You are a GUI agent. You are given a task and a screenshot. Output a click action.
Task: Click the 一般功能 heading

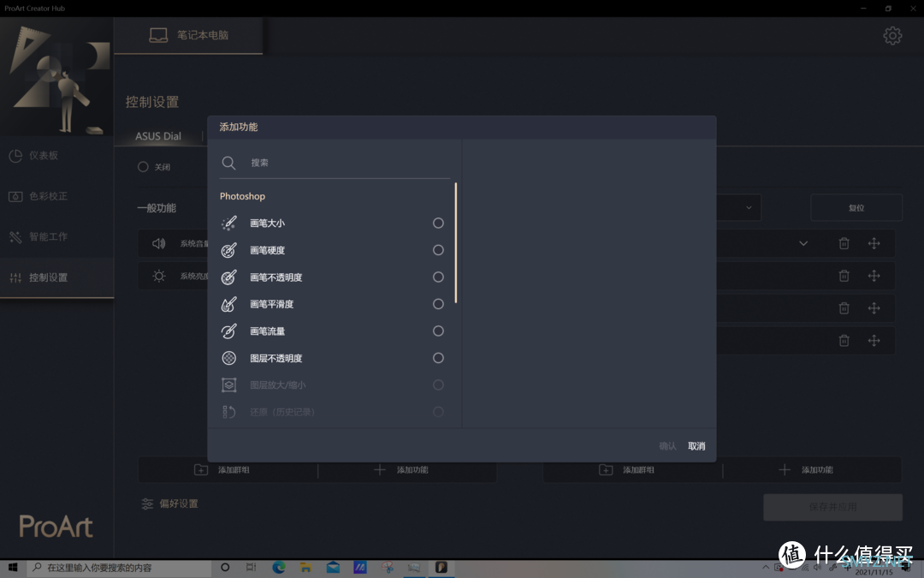157,207
